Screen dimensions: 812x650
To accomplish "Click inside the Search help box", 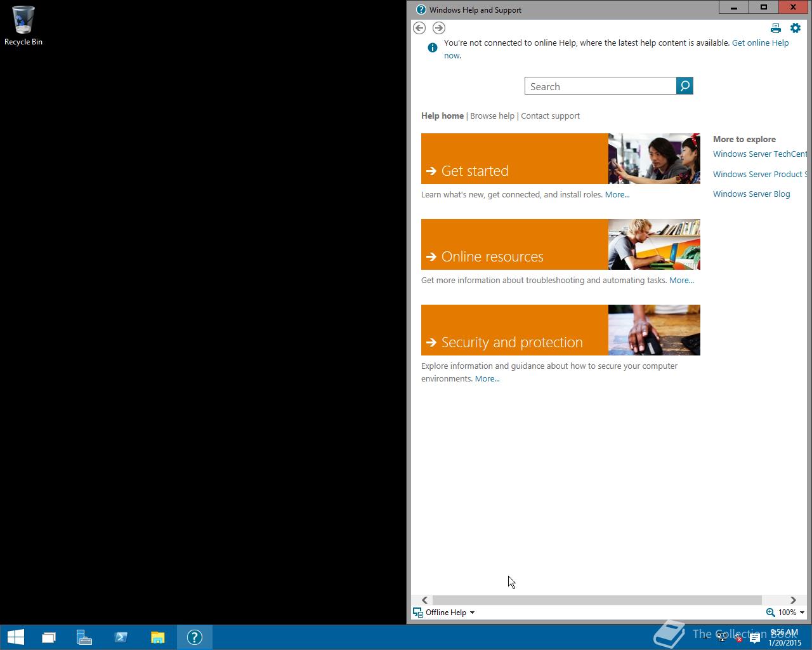I will [x=601, y=86].
